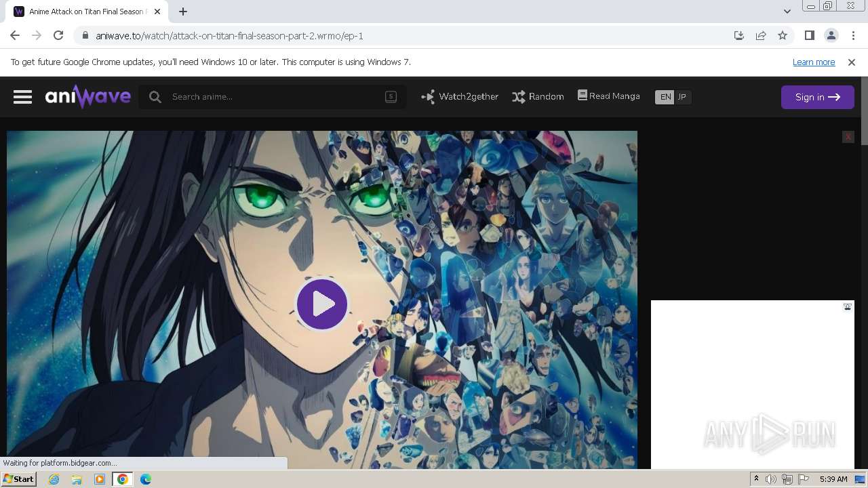Switch to Chrome in taskbar
868x488 pixels.
tap(123, 479)
